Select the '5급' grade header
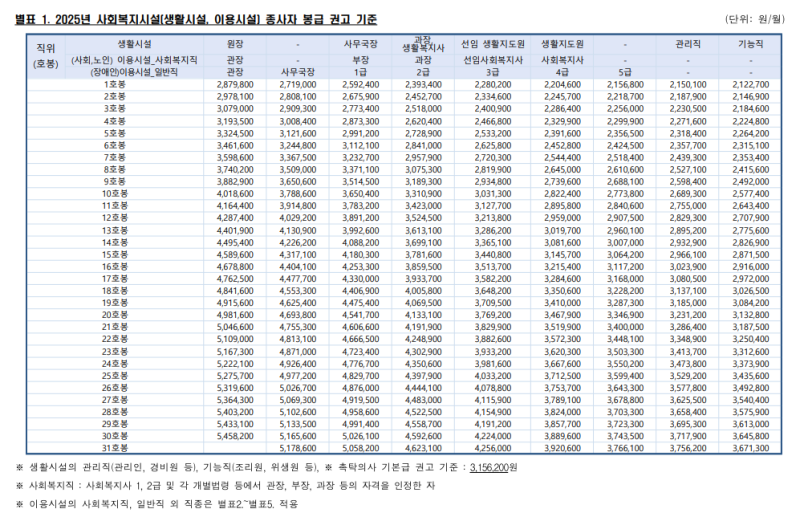The height and width of the screenshot is (513, 800). pyautogui.click(x=625, y=72)
